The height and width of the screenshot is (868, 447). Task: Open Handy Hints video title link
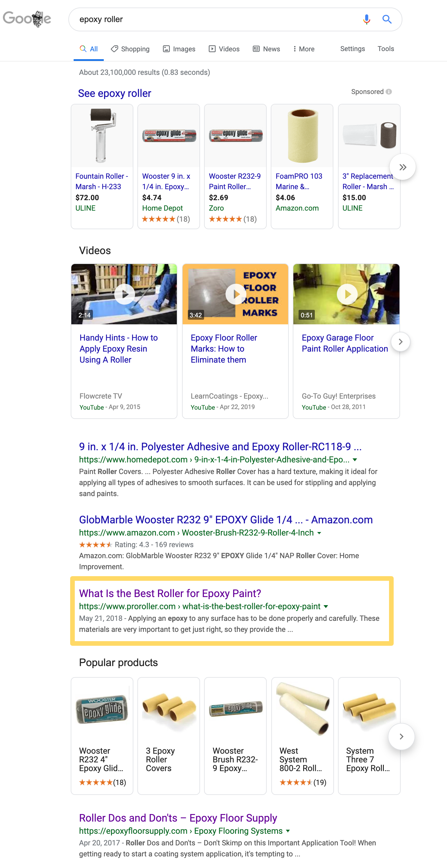click(x=119, y=349)
